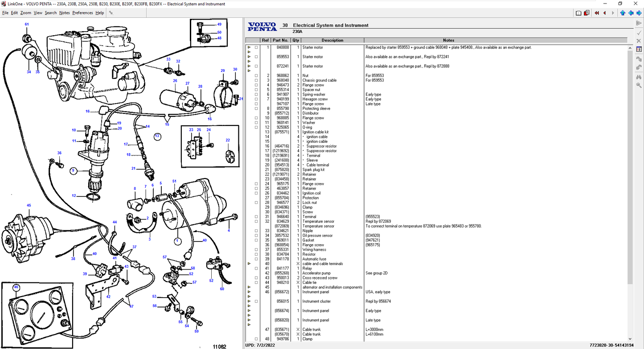Click callout number 13 in the diagram
This screenshot has height=349, width=644.
click(157, 136)
